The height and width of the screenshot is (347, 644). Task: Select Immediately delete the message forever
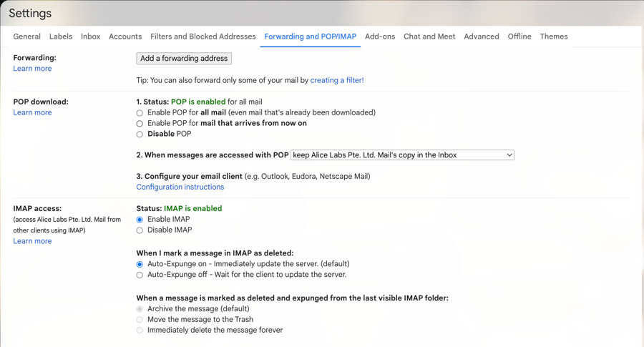point(140,331)
